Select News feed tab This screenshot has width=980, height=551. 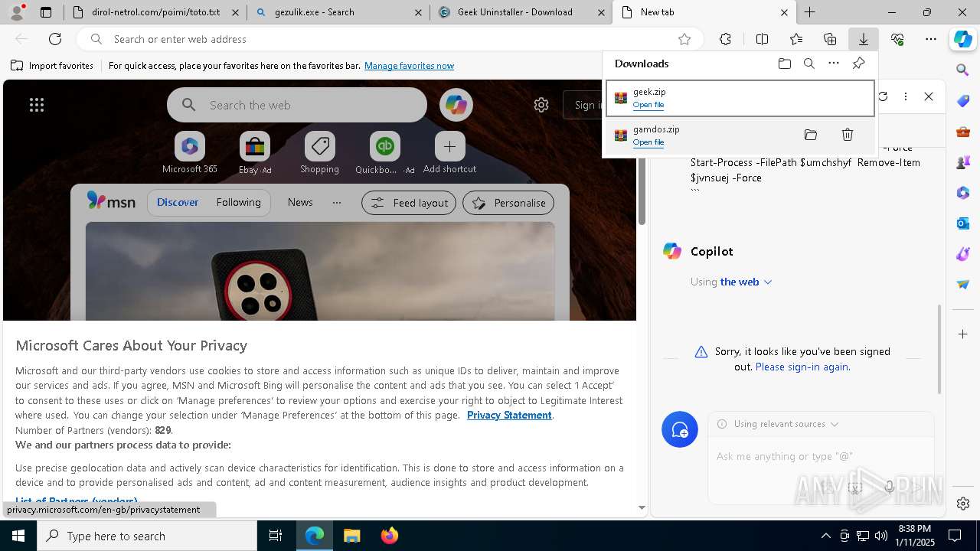300,203
